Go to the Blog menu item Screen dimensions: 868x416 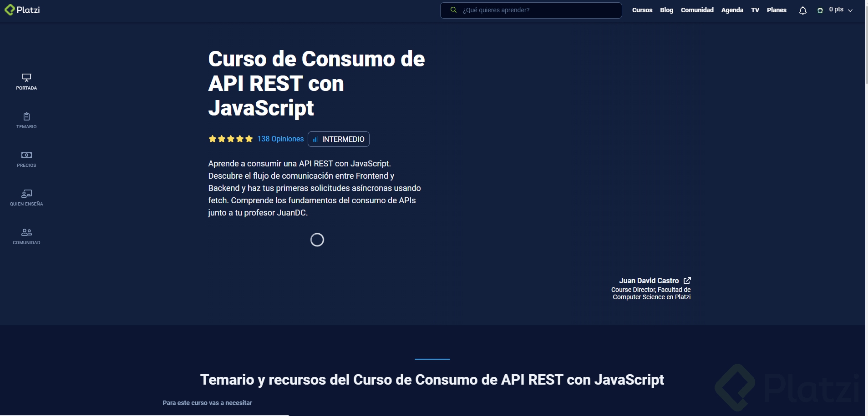point(666,10)
